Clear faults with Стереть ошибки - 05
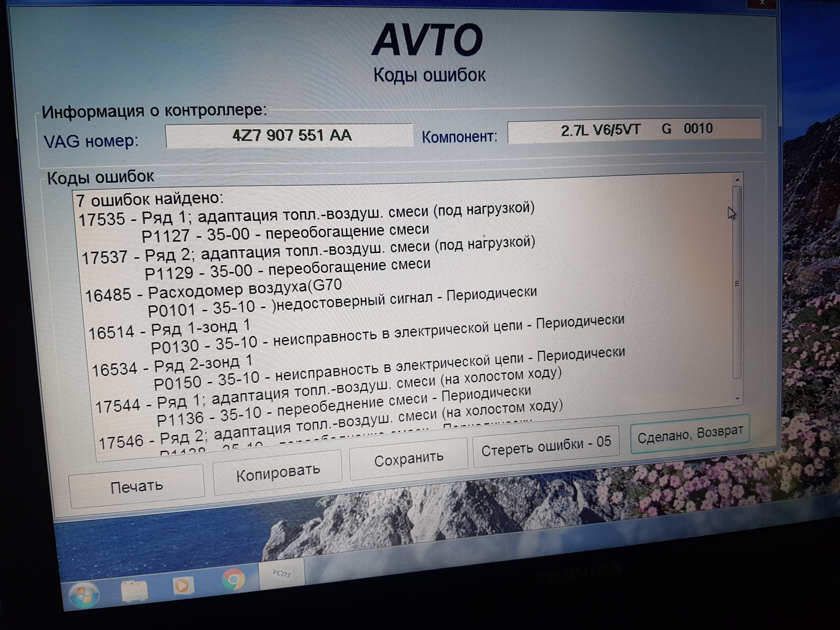 546,446
